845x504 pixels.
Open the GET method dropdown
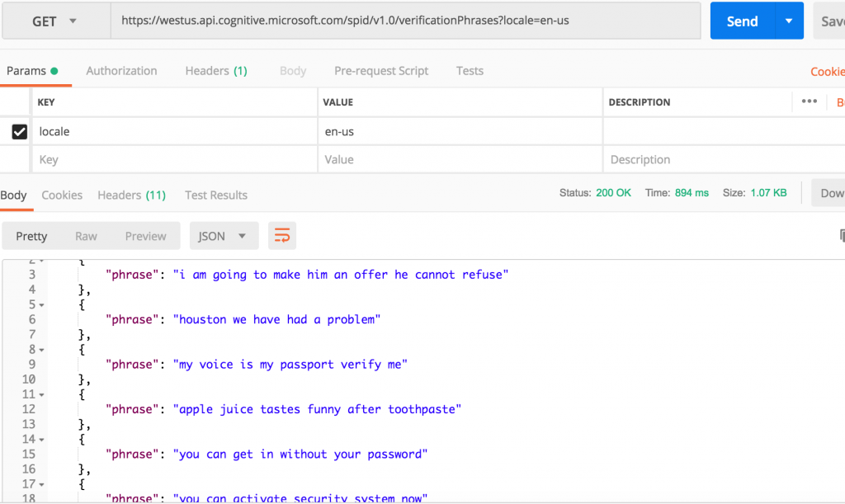(56, 21)
